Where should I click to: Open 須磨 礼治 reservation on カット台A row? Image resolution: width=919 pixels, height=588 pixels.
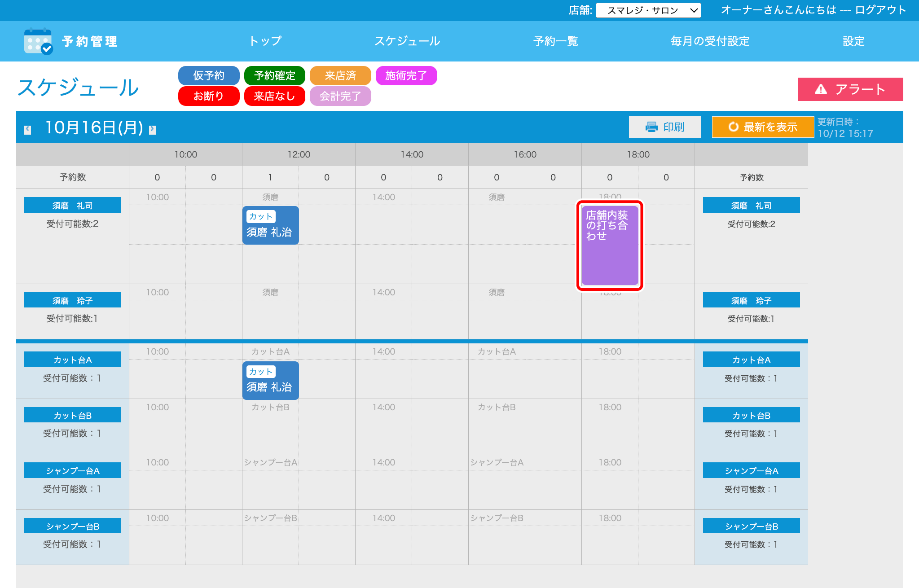[271, 381]
